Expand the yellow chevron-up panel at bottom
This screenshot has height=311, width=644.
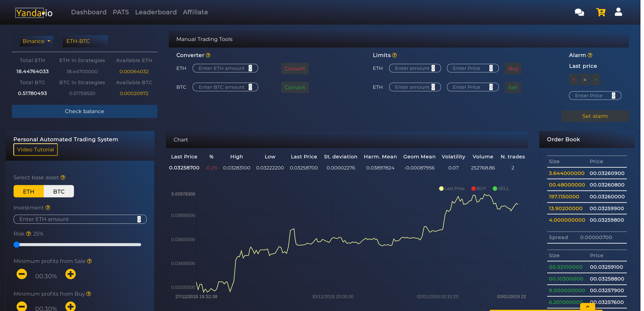[588, 307]
